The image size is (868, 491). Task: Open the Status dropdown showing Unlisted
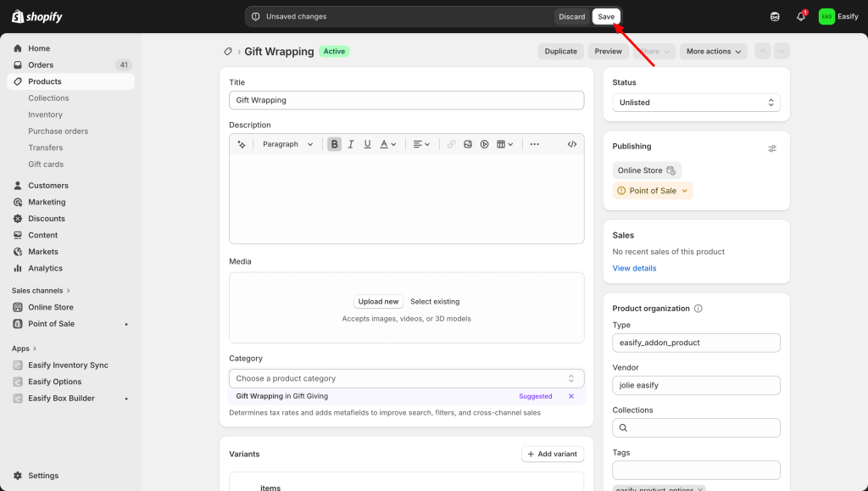[x=696, y=103]
